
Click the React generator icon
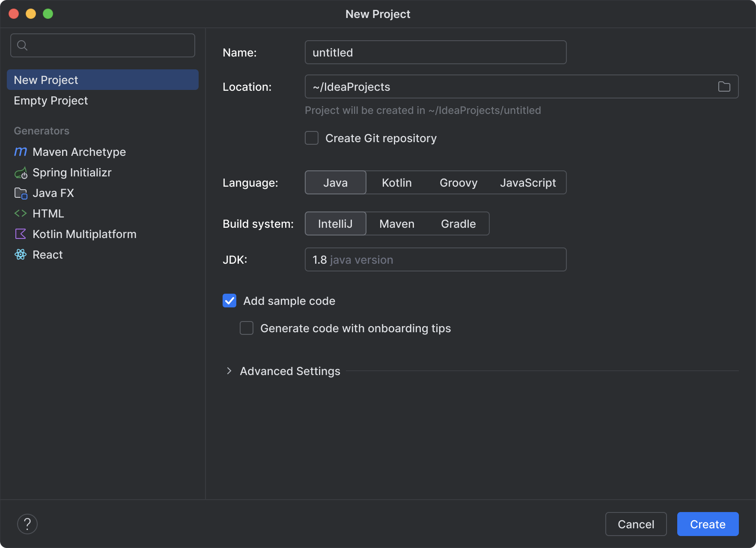tap(21, 254)
